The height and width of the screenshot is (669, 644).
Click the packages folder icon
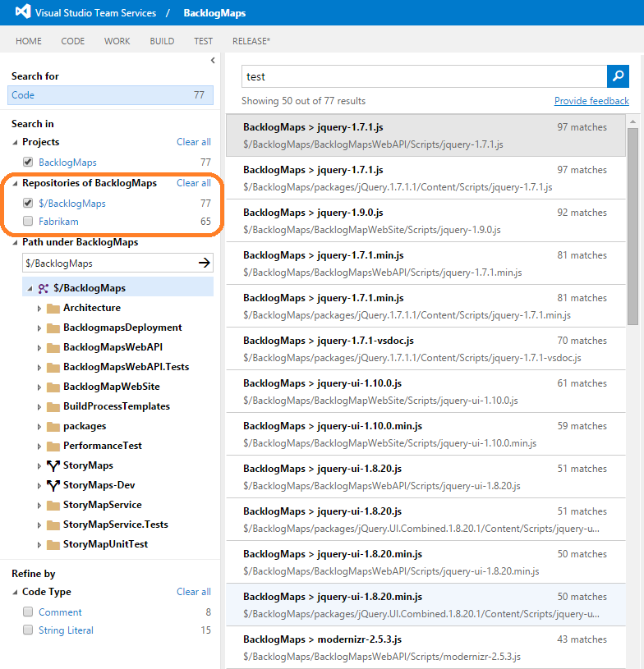tap(53, 426)
